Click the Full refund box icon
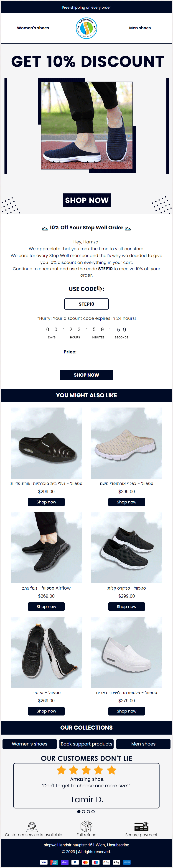The width and height of the screenshot is (173, 868). [86, 826]
